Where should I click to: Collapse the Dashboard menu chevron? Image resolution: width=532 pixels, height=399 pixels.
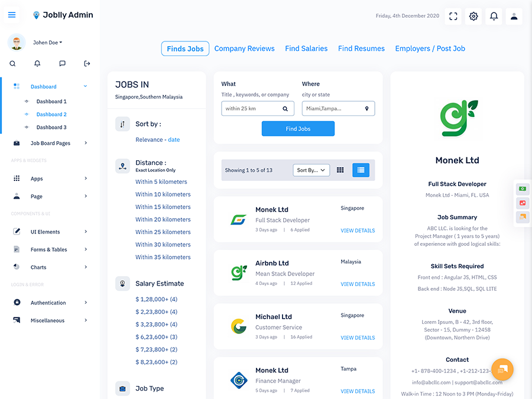pos(86,86)
